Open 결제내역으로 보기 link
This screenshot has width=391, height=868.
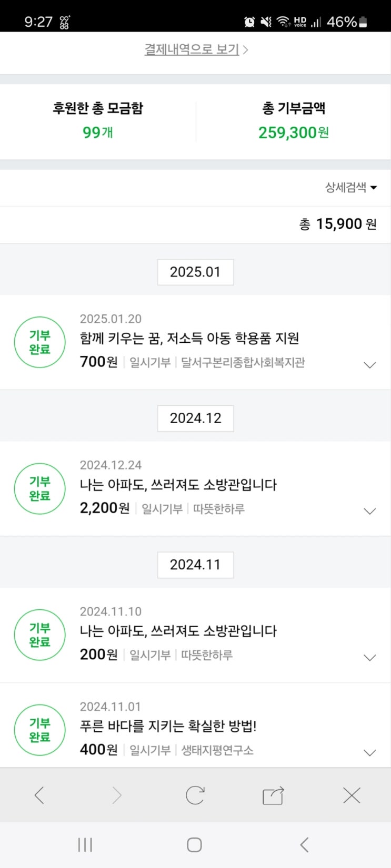[x=196, y=49]
